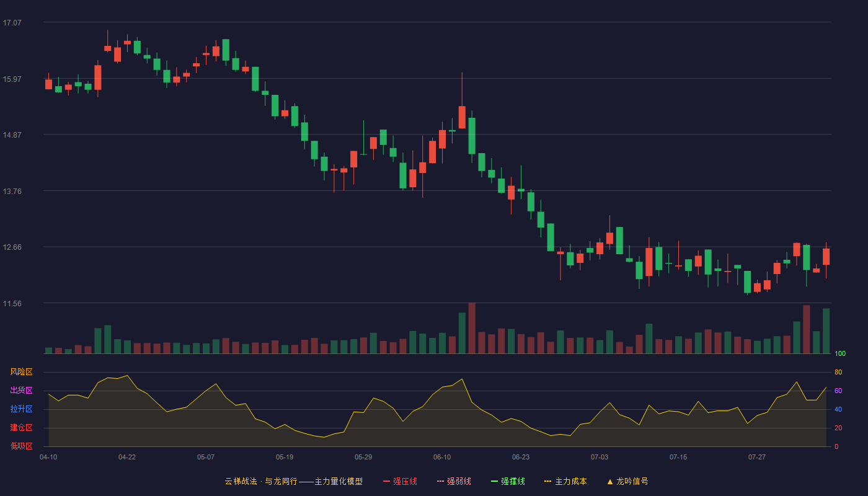868x496 pixels.
Task: Select the 05-07 date label
Action: pyautogui.click(x=206, y=457)
